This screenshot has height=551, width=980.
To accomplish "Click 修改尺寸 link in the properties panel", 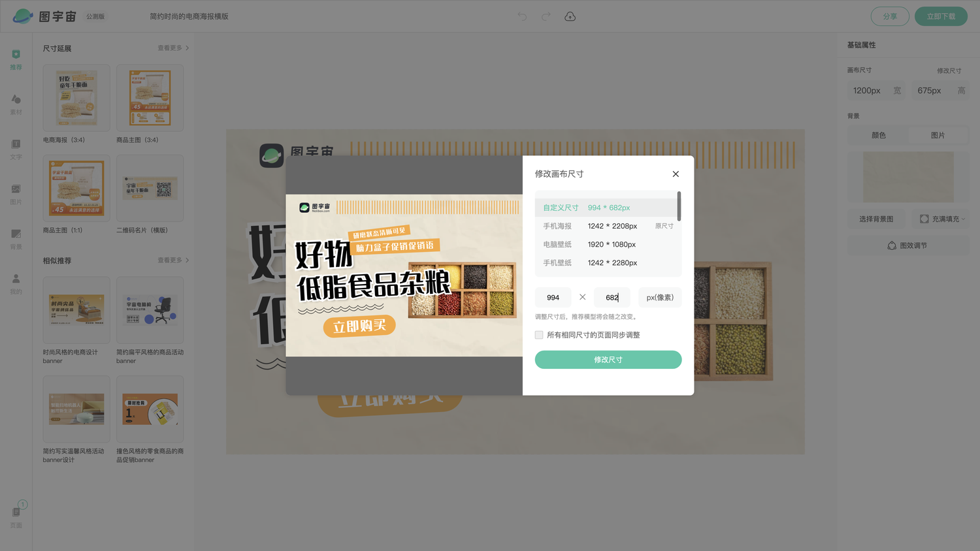I will [949, 71].
